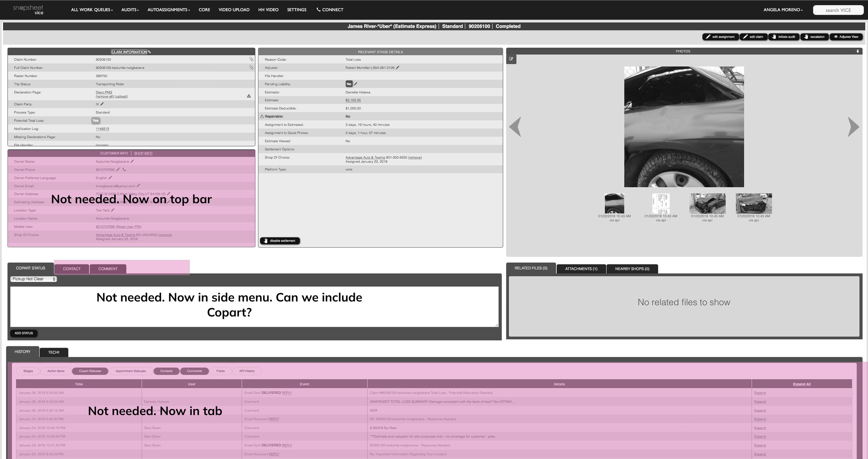Click phone icon next to Owner Phone
This screenshot has width=868, height=459.
click(124, 170)
